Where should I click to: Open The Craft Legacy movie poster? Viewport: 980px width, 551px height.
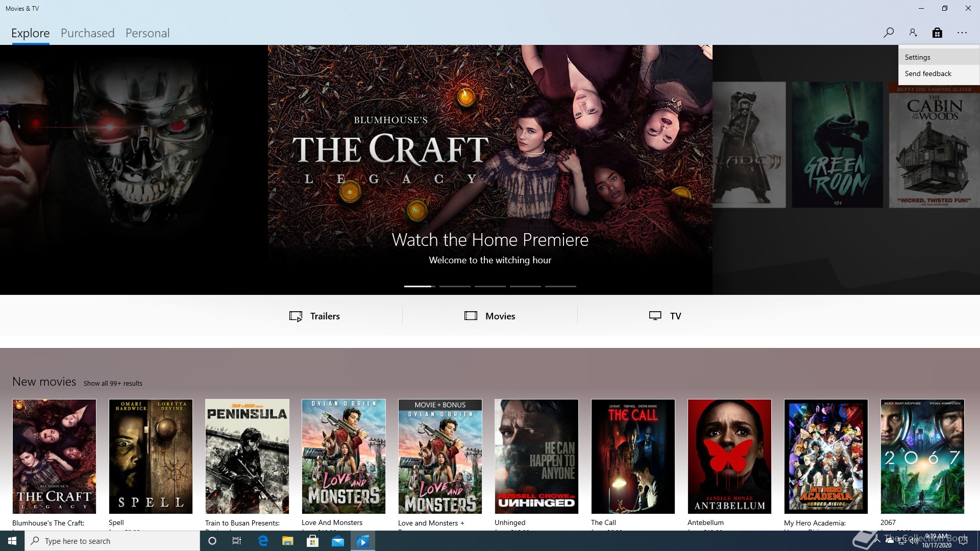click(54, 456)
